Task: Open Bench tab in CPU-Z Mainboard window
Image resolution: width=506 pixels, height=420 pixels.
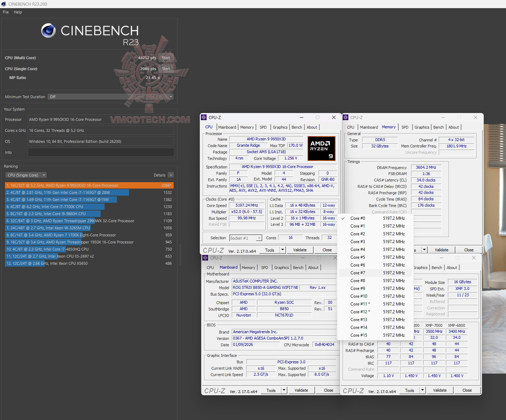Action: (x=298, y=268)
